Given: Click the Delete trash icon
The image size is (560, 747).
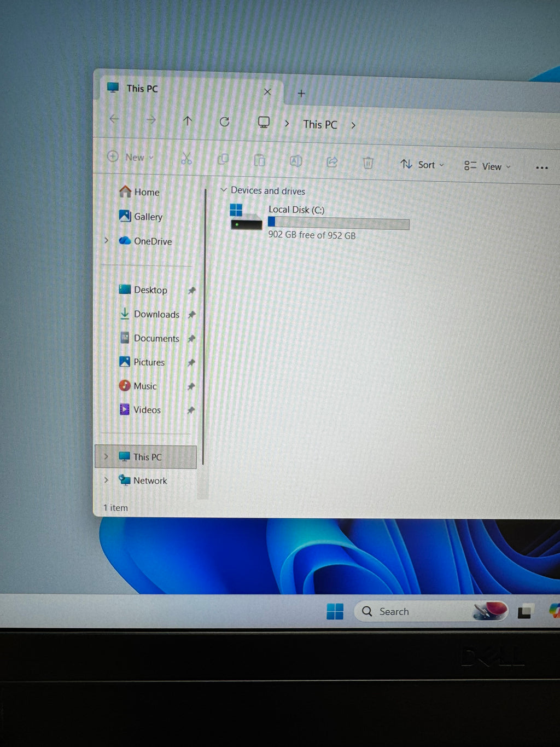Looking at the screenshot, I should (368, 163).
